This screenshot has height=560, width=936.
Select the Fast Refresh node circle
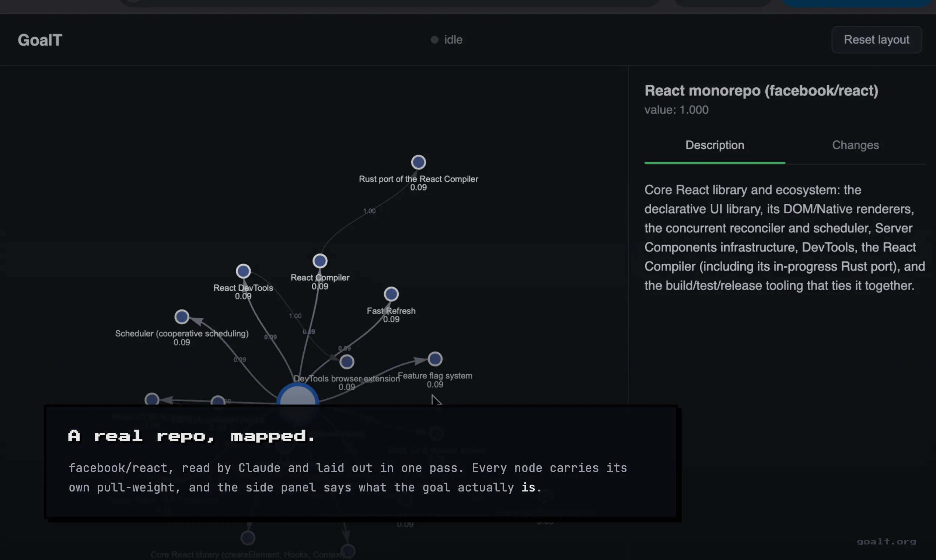391,294
